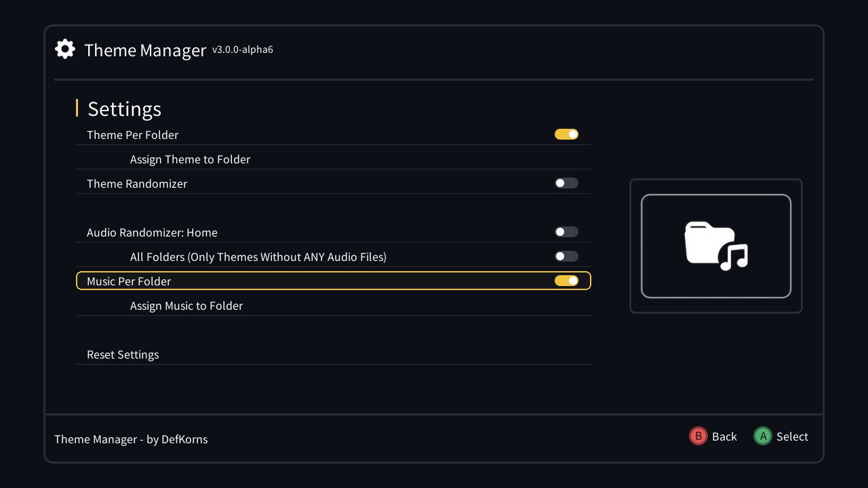868x488 pixels.
Task: Click the Select label
Action: (792, 436)
